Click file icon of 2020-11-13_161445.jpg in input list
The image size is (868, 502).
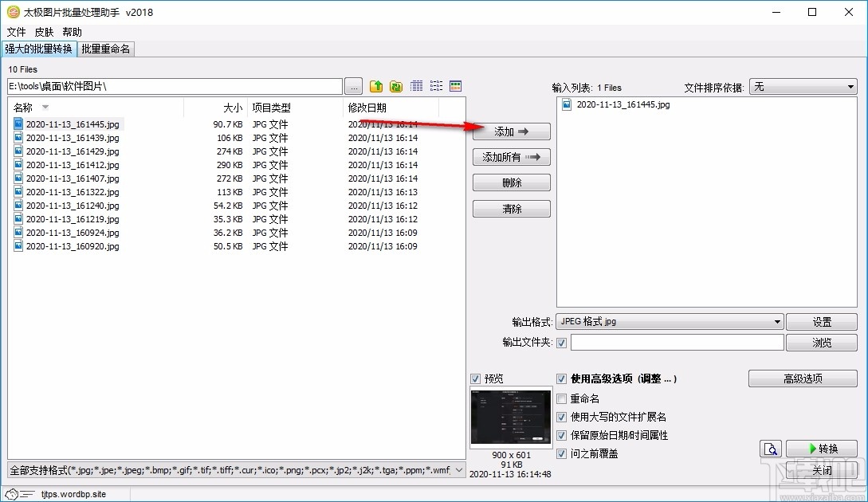[566, 104]
